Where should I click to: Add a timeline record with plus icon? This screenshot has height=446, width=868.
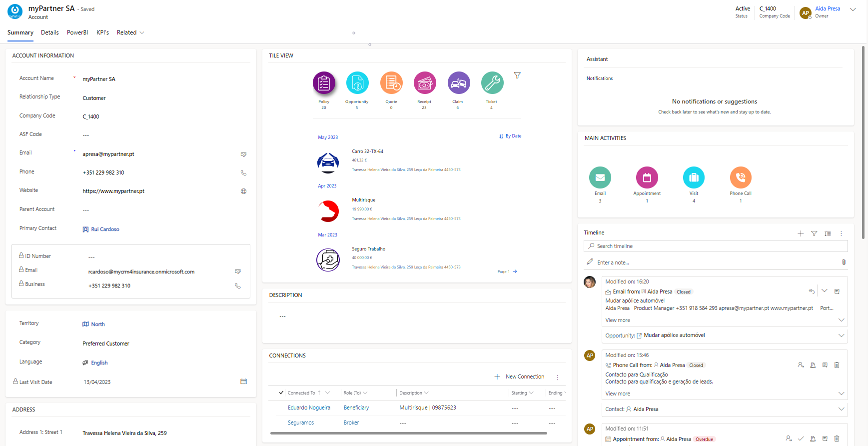(800, 233)
